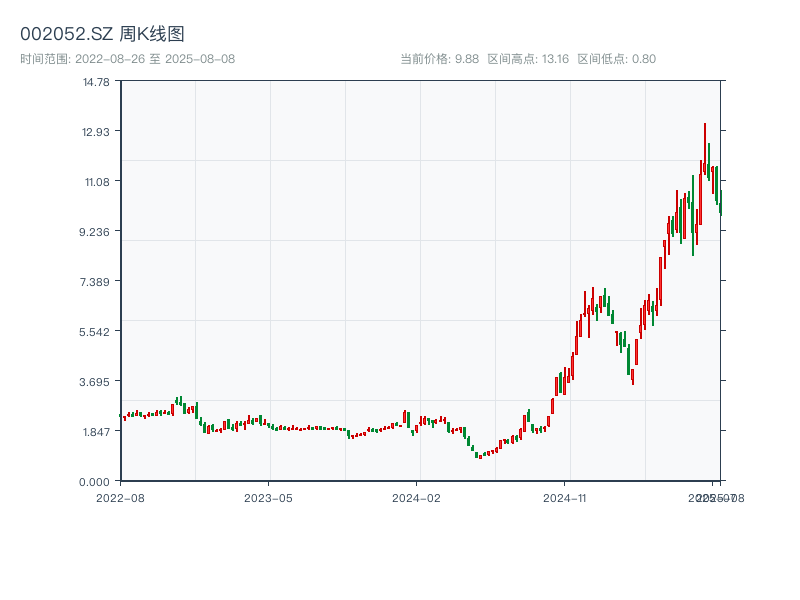Click the x-axis label 2022-08

pyautogui.click(x=120, y=498)
